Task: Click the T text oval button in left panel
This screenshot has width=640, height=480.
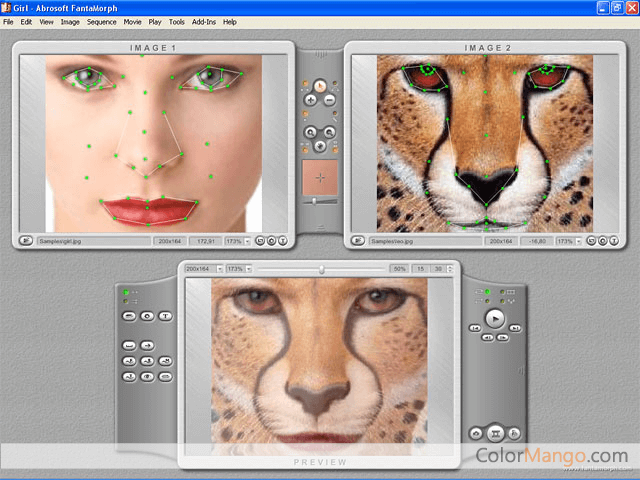Action: (165, 316)
